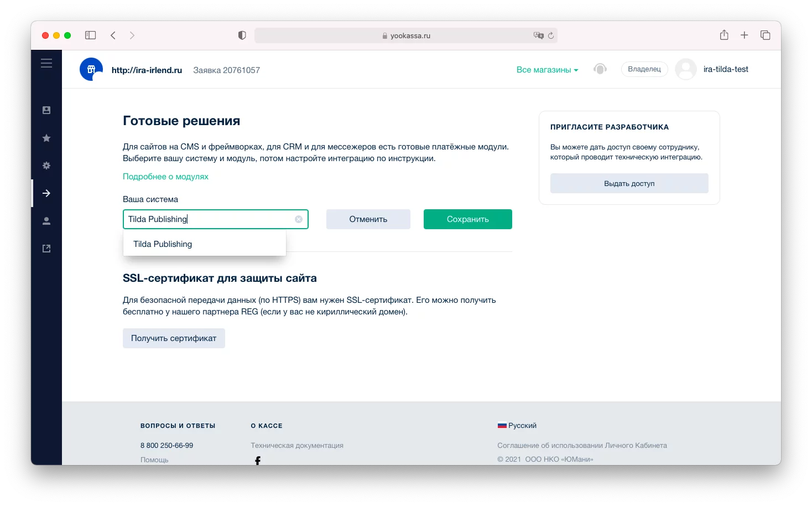The width and height of the screenshot is (812, 506).
Task: Click the privacy shield icon
Action: pos(242,35)
